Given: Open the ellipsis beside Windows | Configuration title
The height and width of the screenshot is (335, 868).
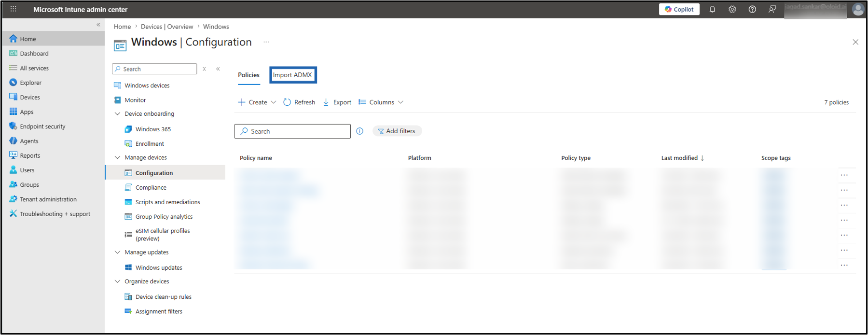Looking at the screenshot, I should tap(266, 42).
